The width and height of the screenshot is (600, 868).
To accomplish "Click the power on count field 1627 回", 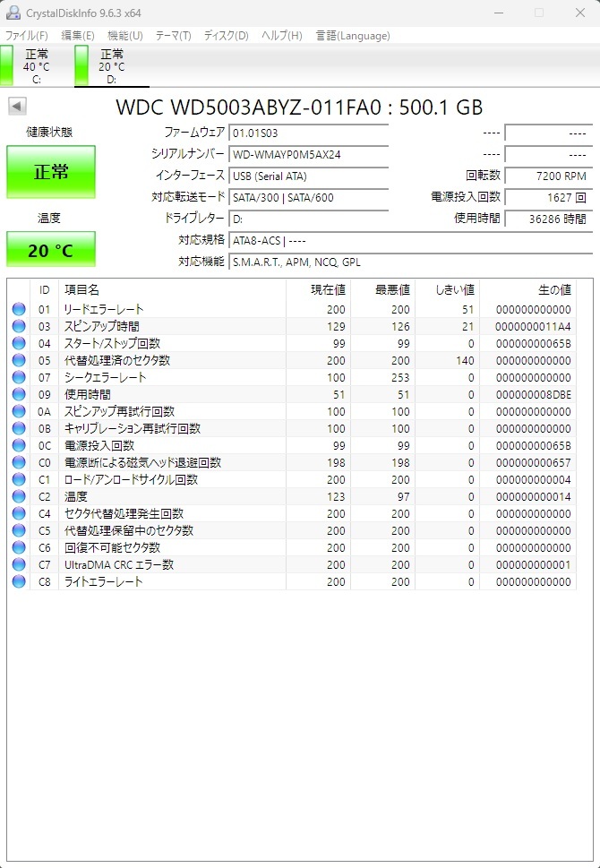I will coord(549,198).
